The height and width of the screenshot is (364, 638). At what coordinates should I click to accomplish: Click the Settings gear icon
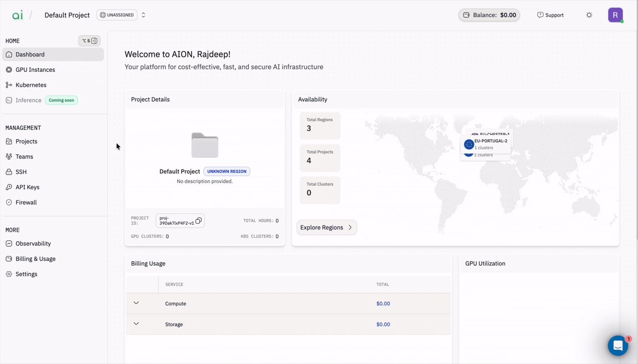(9, 274)
